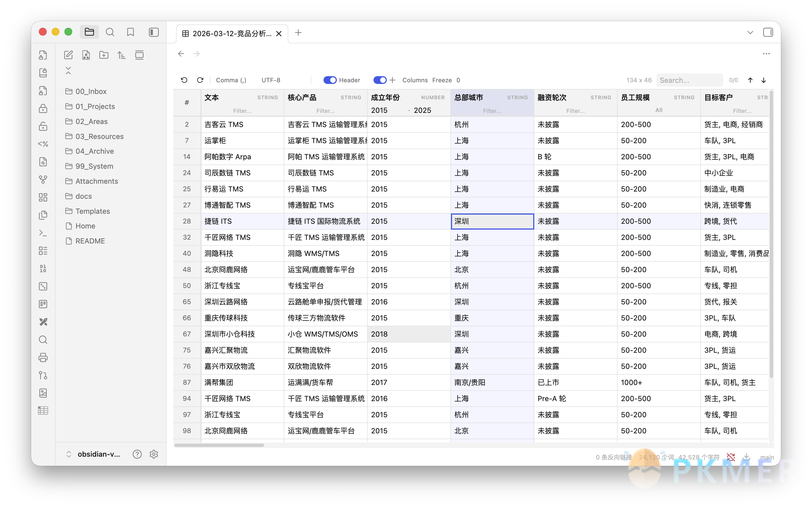Screen dimensions: 812x507
Task: Toggle the switch next to plus icon
Action: click(380, 80)
